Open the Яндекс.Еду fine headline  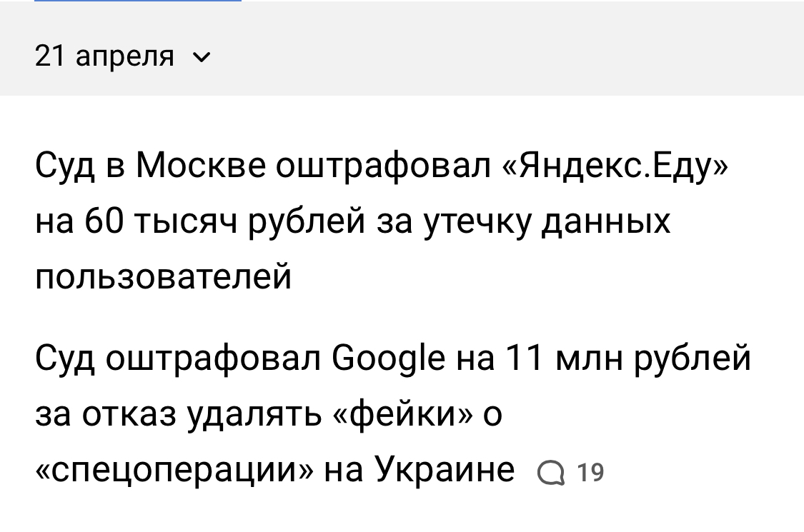click(x=382, y=221)
